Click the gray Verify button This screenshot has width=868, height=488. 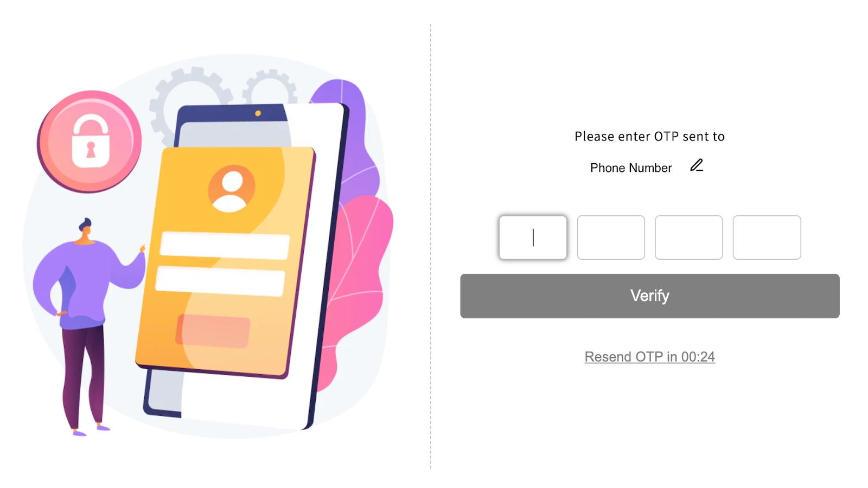(x=650, y=296)
